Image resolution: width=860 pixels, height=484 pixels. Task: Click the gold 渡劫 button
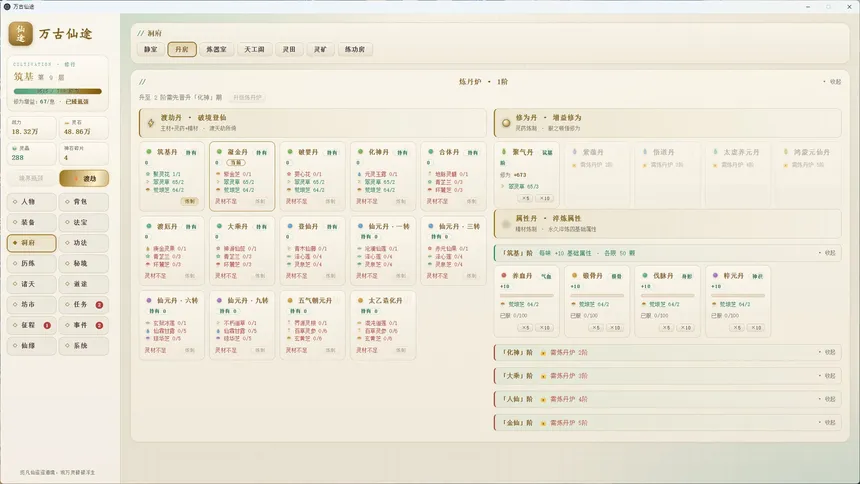tap(84, 178)
